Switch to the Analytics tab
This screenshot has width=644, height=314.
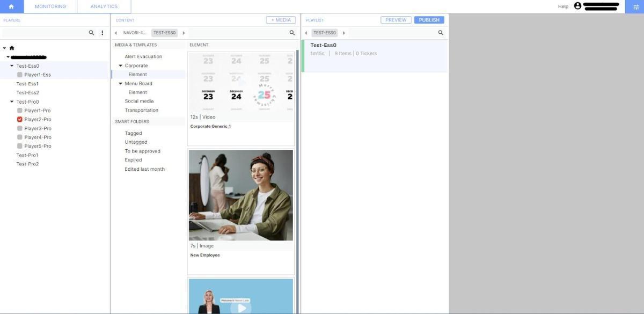point(104,6)
